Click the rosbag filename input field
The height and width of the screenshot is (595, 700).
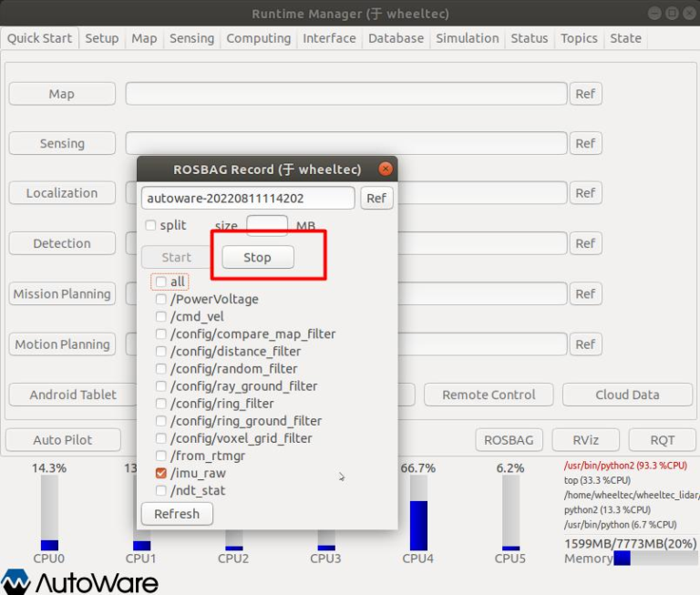tap(248, 198)
